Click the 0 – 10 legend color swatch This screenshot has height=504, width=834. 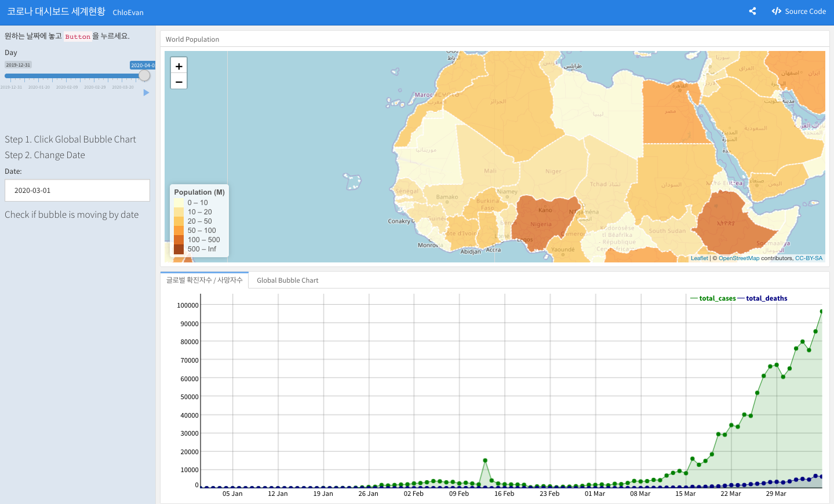(x=179, y=203)
